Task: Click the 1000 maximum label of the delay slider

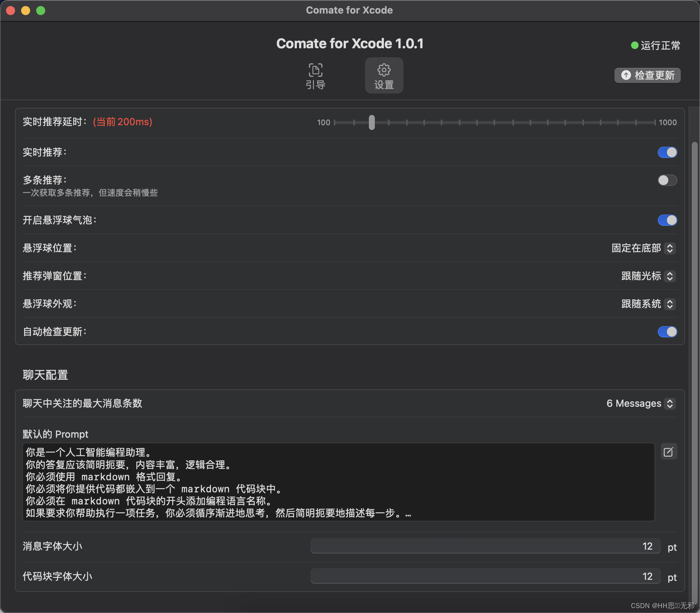Action: pos(668,123)
